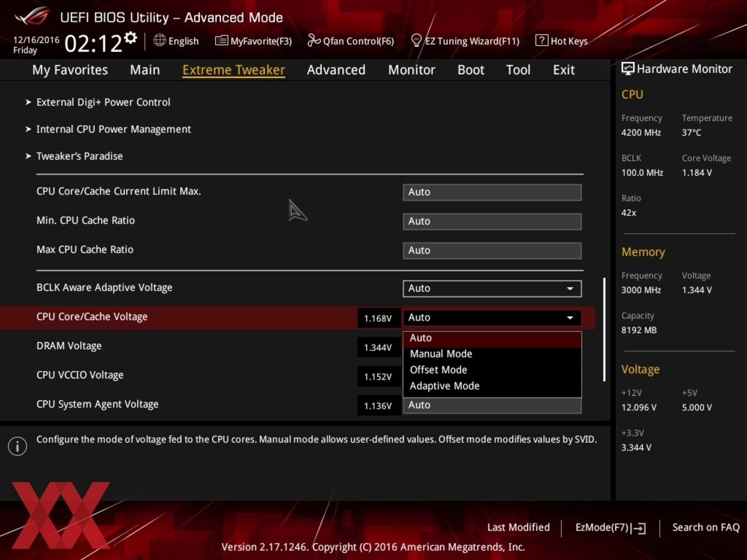The image size is (747, 560).
Task: Click the 12/16/2016 Friday date
Action: pos(36,45)
